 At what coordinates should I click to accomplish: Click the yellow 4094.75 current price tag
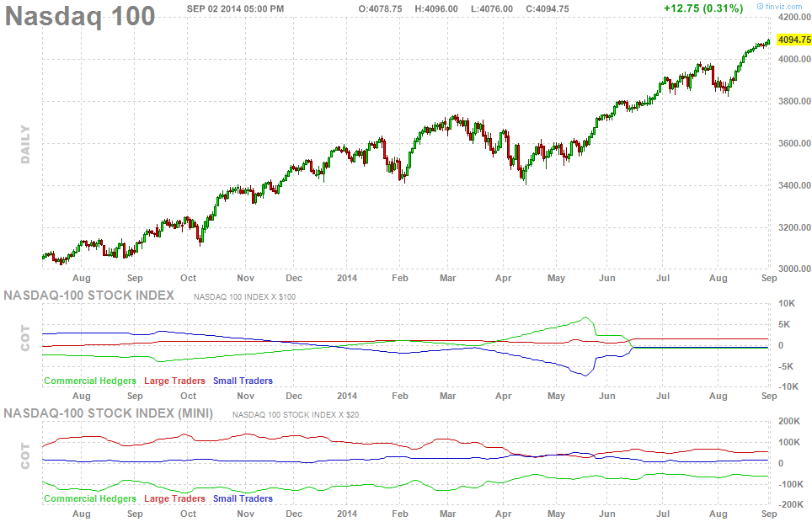point(793,40)
